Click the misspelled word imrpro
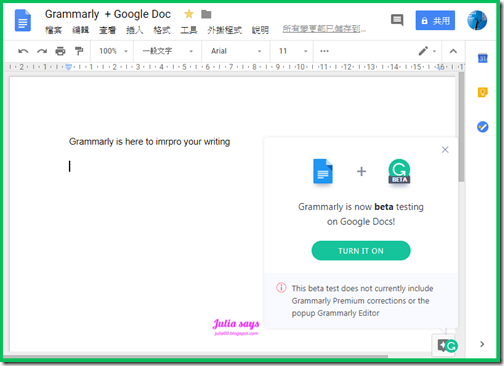This screenshot has height=366, width=504. 168,142
